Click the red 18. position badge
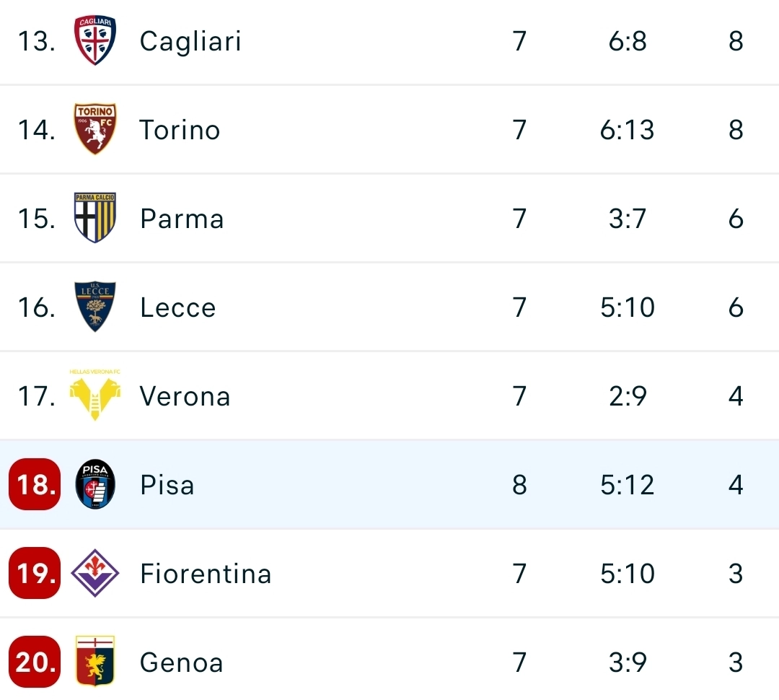Image resolution: width=779 pixels, height=700 pixels. 35,485
